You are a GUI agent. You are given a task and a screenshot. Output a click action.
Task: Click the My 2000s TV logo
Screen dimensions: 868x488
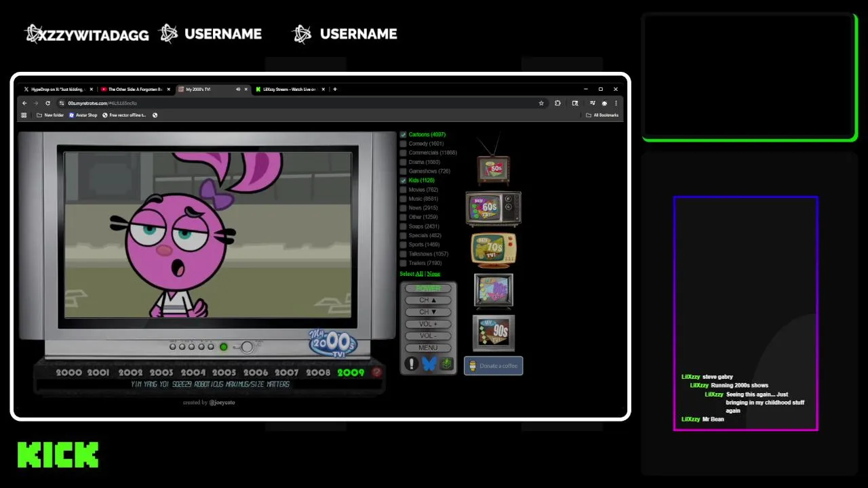[332, 343]
